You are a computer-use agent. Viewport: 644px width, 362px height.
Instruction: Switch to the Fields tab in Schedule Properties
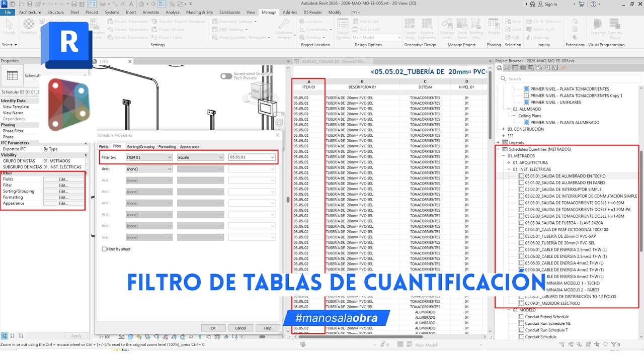click(103, 146)
